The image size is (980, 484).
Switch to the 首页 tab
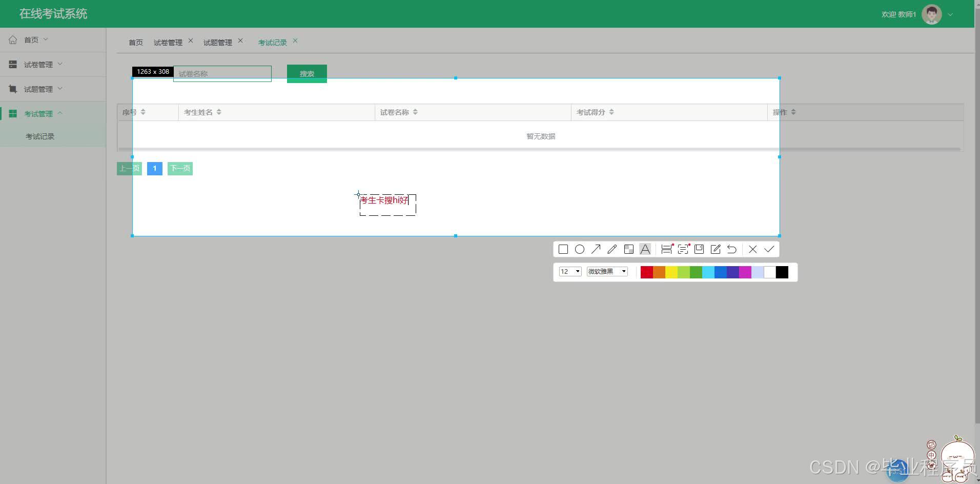point(136,43)
